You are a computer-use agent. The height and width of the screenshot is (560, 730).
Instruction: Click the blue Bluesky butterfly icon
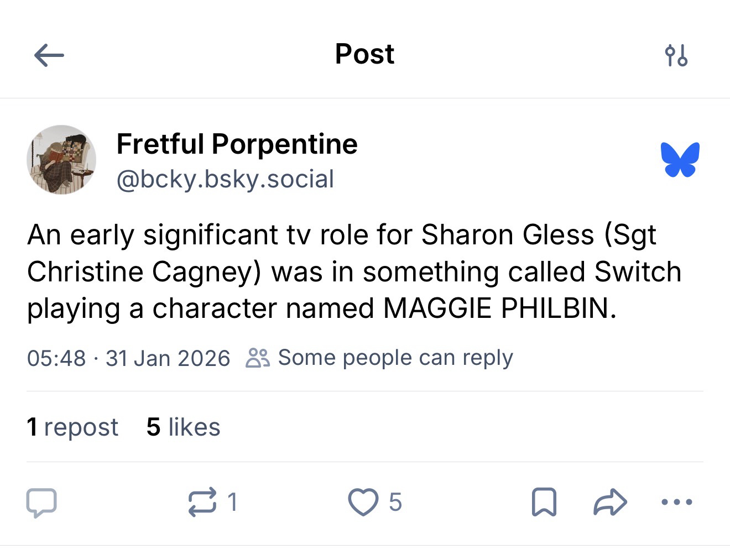680,160
